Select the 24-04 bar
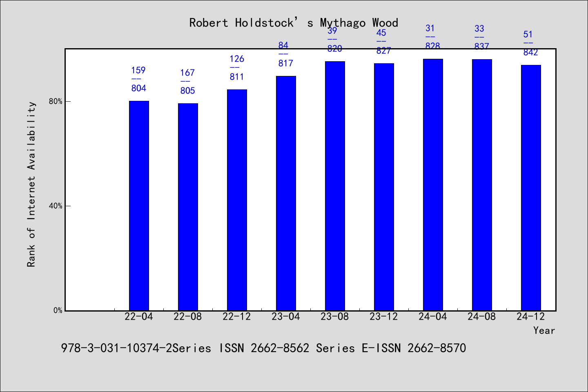The image size is (588, 392). [x=433, y=185]
